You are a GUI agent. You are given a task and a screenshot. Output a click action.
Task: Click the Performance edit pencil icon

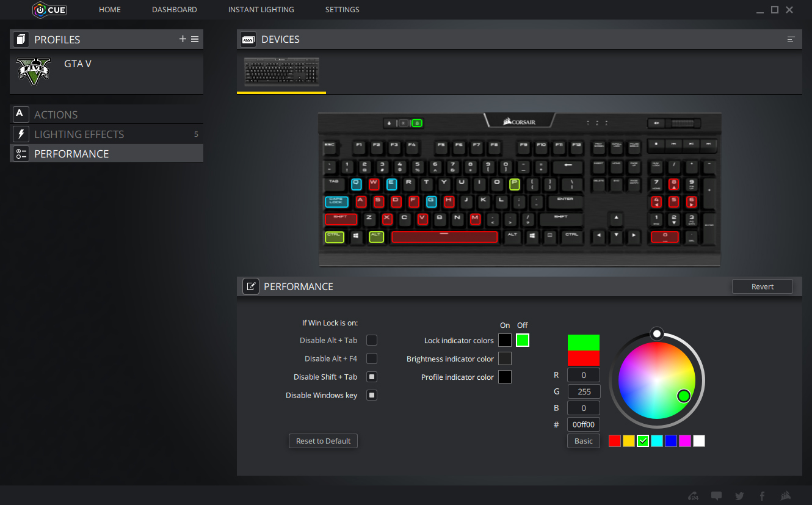[251, 286]
